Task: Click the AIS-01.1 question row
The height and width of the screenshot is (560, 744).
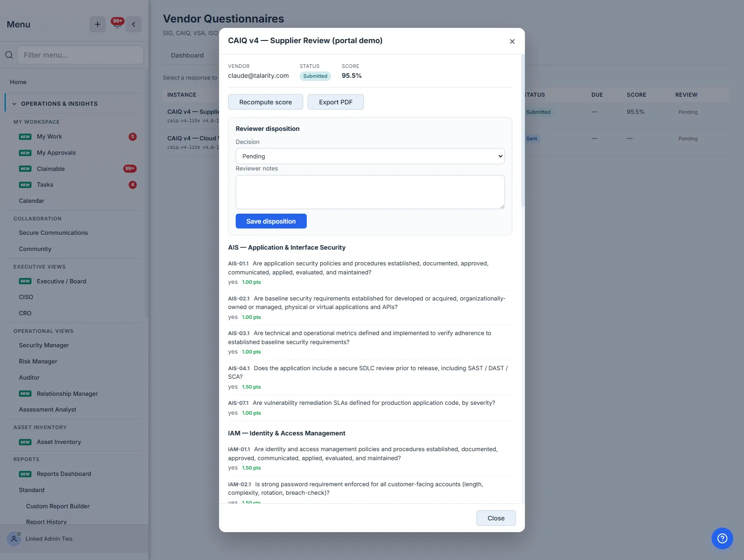Action: (x=370, y=273)
